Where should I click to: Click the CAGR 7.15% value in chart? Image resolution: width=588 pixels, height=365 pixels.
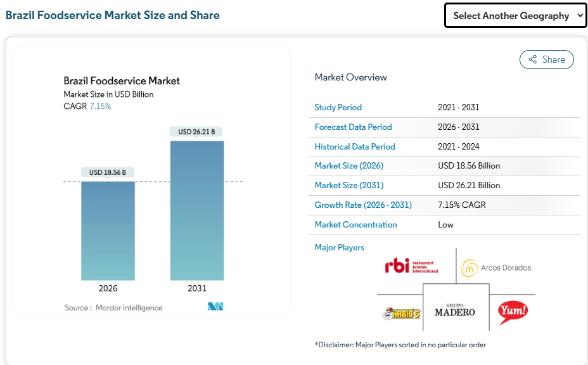[99, 106]
